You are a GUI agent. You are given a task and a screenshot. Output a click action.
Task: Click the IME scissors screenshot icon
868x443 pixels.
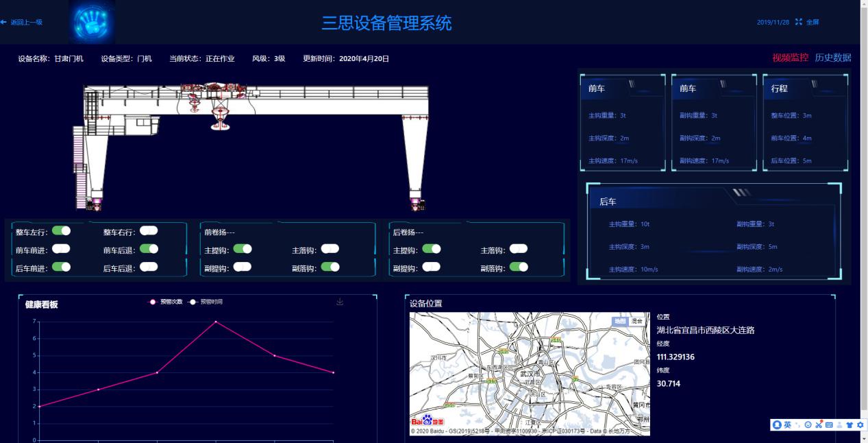click(x=819, y=425)
